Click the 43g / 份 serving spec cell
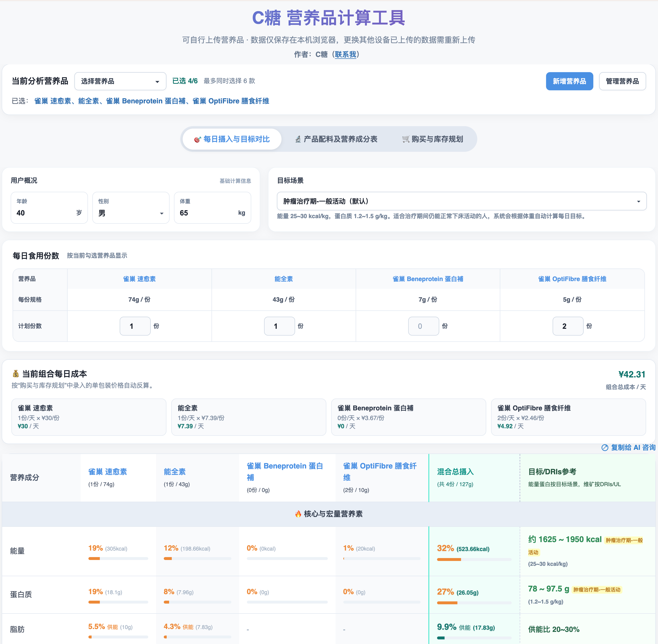The width and height of the screenshot is (658, 644). click(284, 300)
